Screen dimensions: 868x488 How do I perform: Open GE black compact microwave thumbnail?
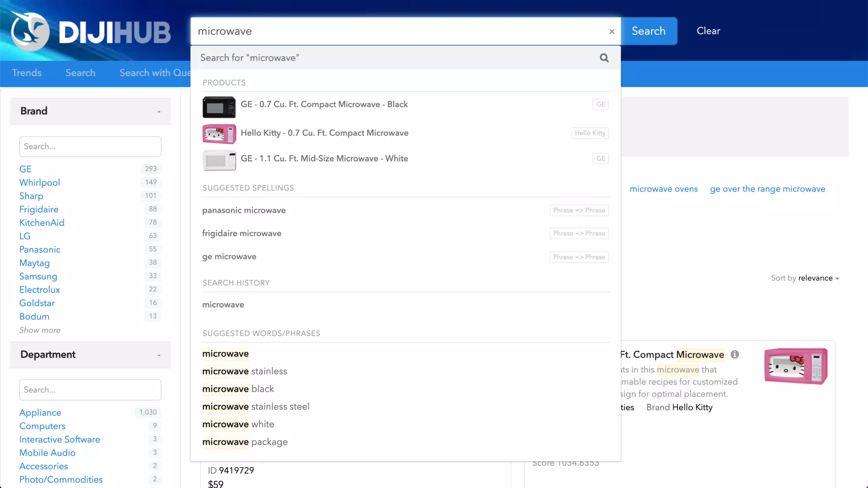coord(219,107)
